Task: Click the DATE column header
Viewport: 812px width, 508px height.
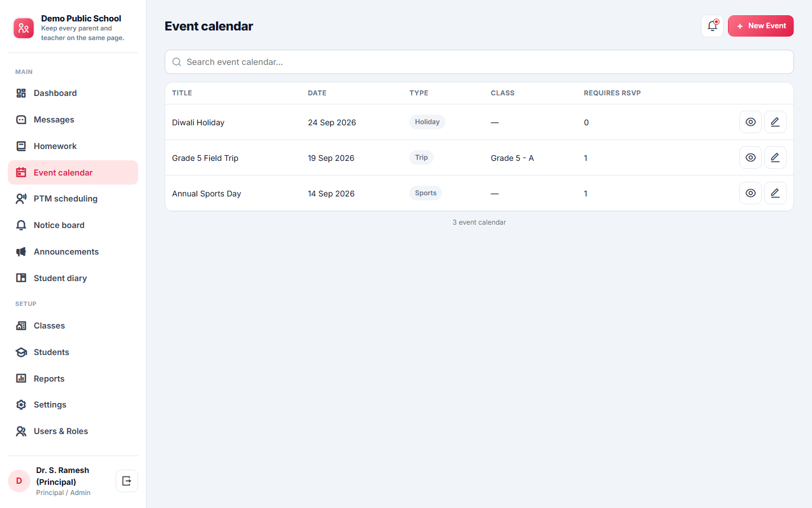Action: [x=317, y=93]
